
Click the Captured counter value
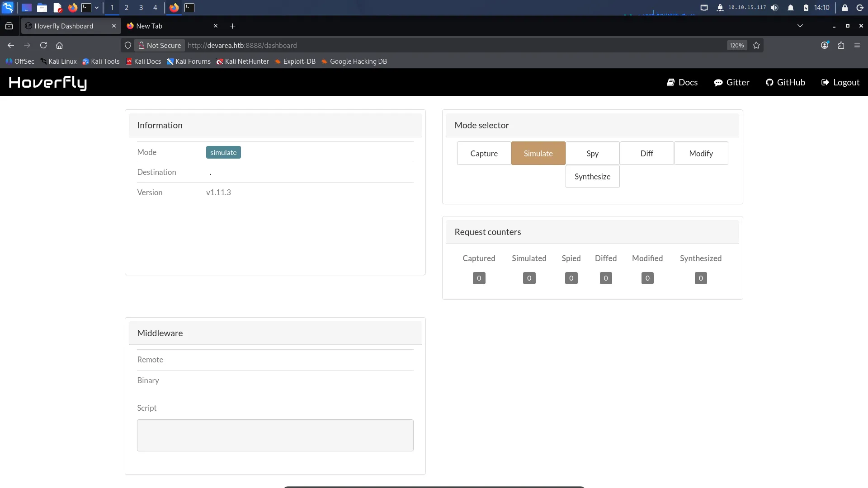pos(479,278)
